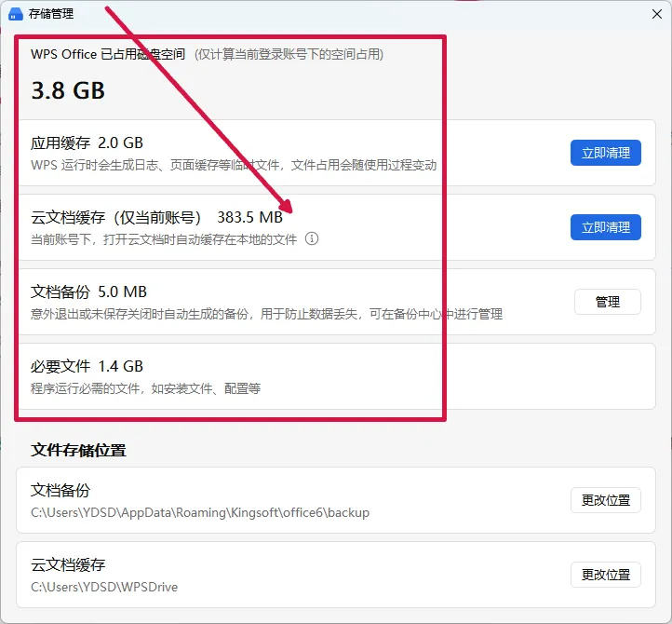
Task: Select the office6\backup path text
Action: [x=200, y=512]
